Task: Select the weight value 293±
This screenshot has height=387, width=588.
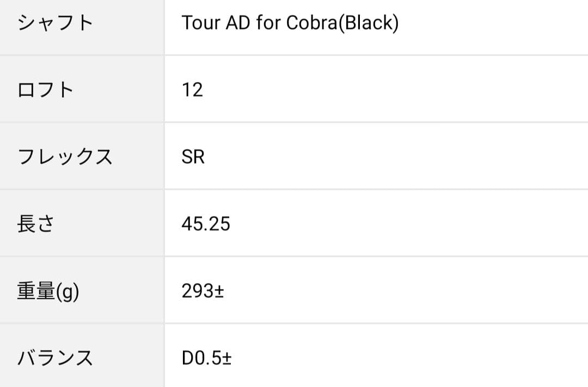Action: point(203,291)
